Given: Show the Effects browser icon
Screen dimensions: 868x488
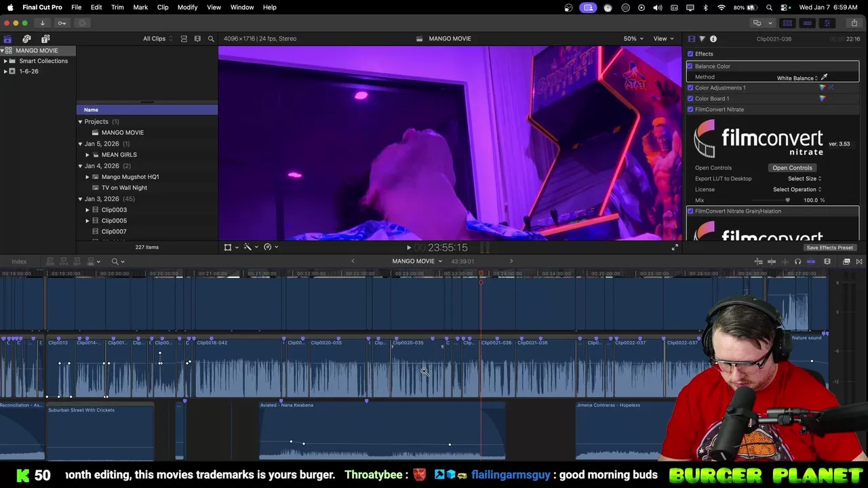Looking at the screenshot, I should tap(846, 262).
